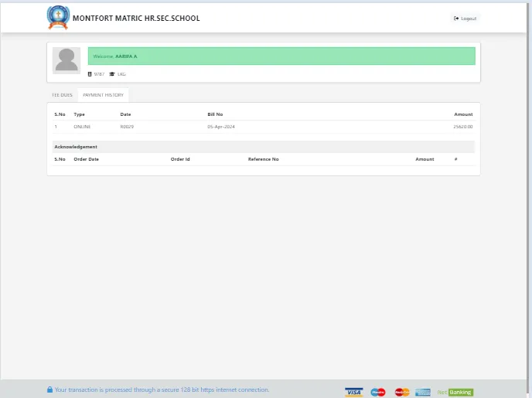Click the Maestro card logo in footer
532x398 pixels.
coord(378,393)
